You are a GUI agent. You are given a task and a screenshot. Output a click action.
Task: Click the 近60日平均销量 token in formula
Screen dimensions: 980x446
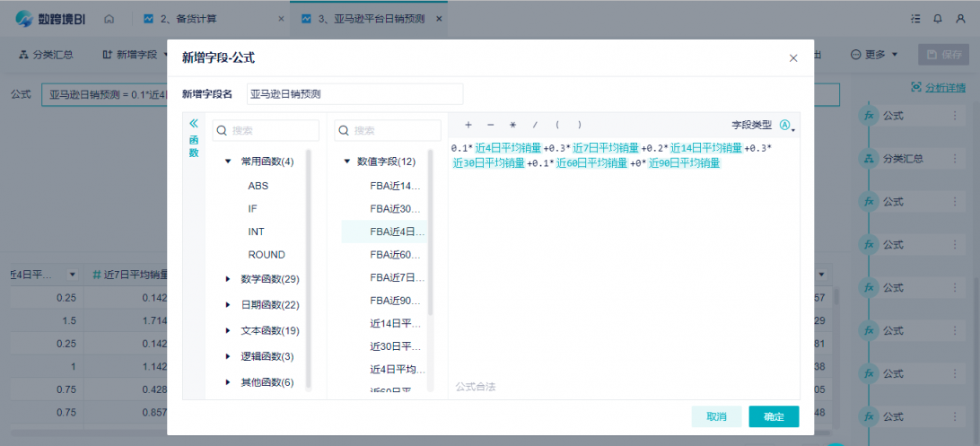point(592,163)
